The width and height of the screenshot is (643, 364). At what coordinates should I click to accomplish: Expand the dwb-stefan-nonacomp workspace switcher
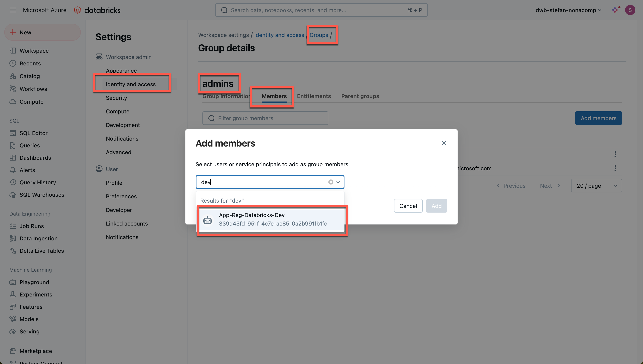click(x=568, y=10)
